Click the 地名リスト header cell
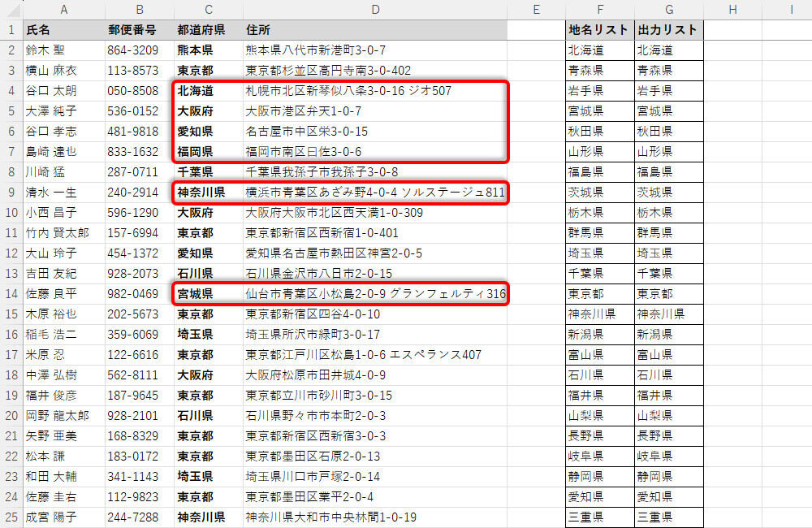Viewport: 812px width, 528px height. click(x=599, y=30)
